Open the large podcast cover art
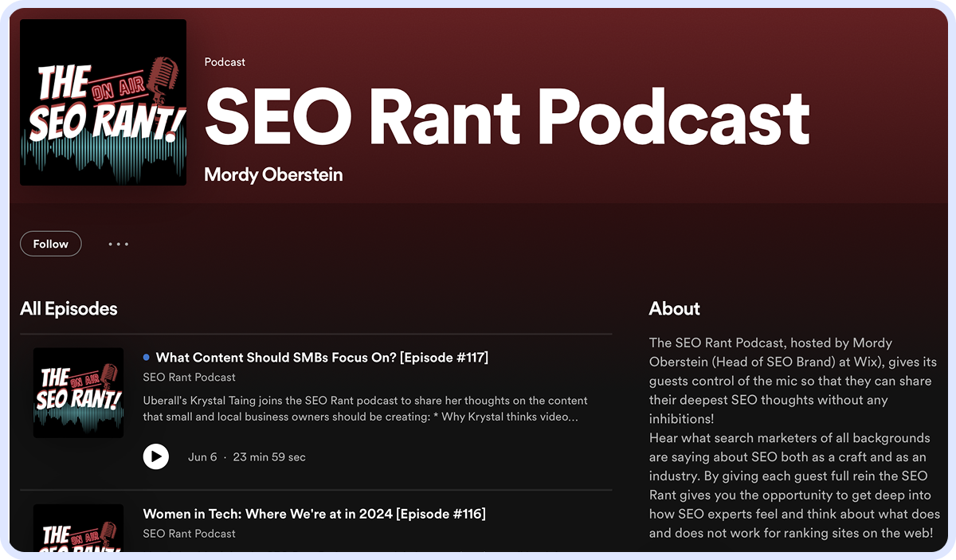This screenshot has height=560, width=956. pos(103,103)
